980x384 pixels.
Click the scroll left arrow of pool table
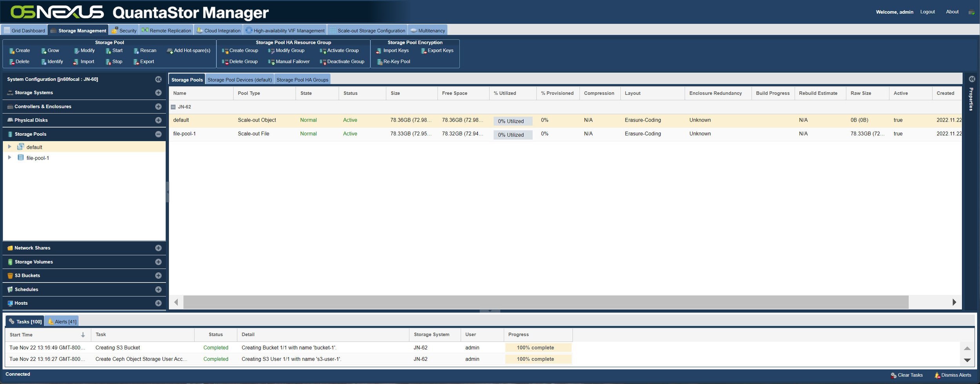[176, 302]
